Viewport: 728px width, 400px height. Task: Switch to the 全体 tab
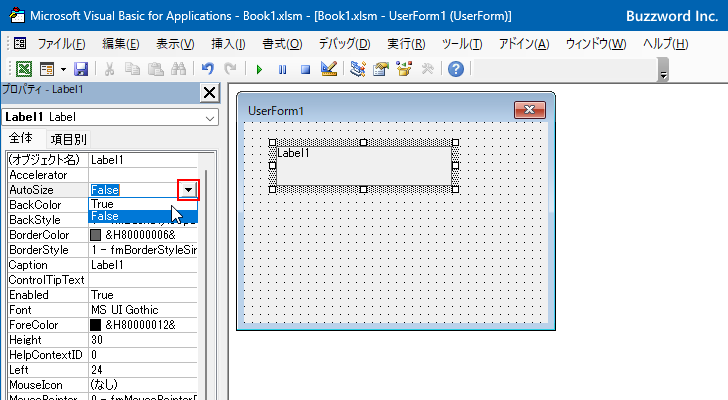[x=21, y=138]
